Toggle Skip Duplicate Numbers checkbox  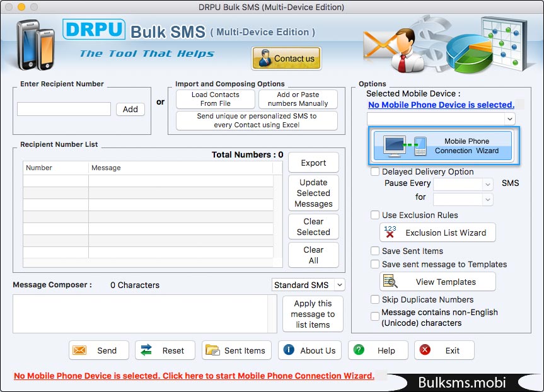tap(375, 299)
